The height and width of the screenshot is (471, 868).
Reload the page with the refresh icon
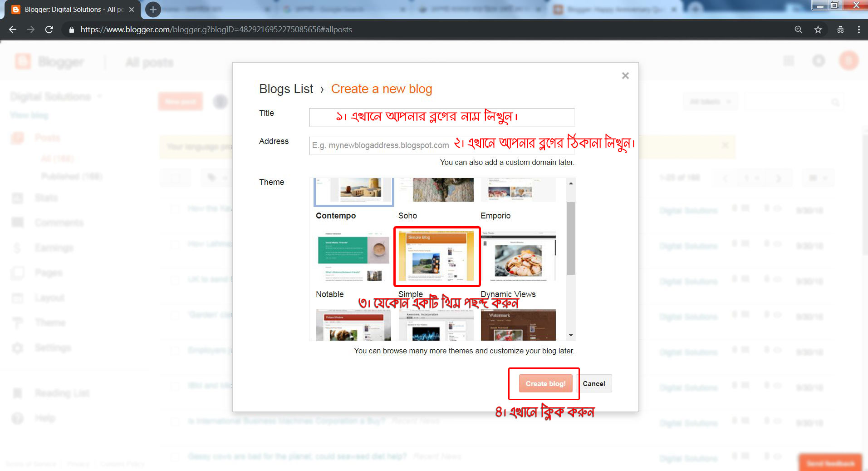49,30
